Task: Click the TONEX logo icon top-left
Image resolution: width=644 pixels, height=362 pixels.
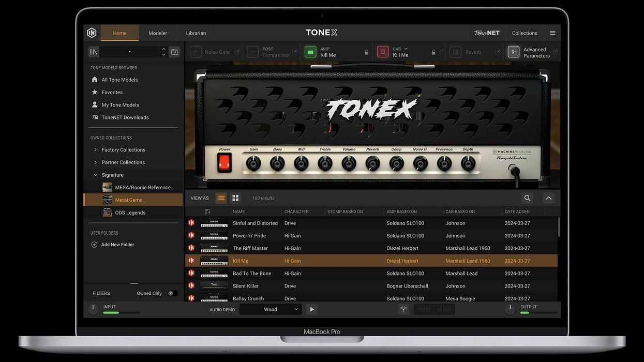Action: 92,32
